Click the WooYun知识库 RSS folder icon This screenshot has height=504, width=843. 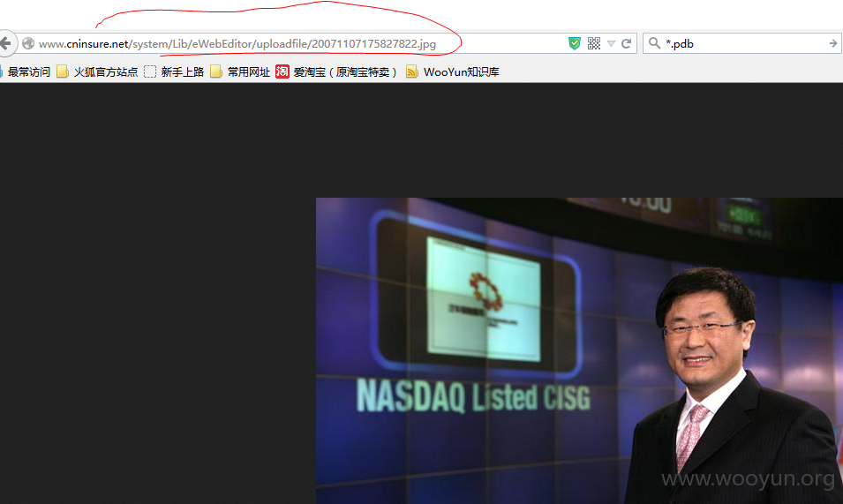[x=412, y=71]
